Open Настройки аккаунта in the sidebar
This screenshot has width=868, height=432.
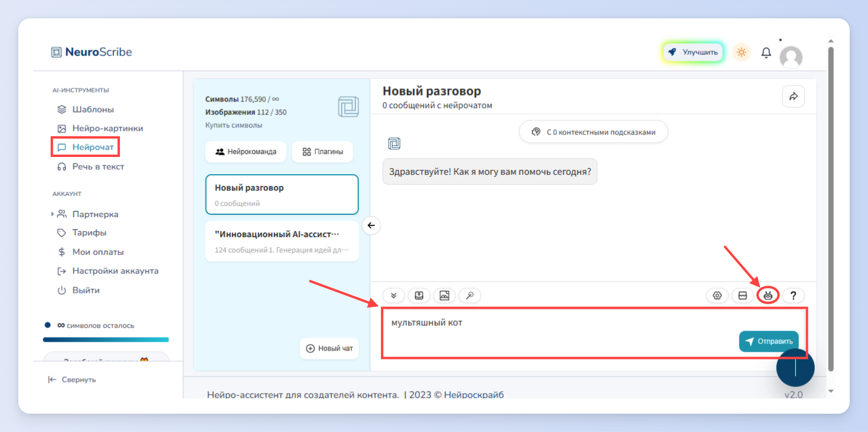click(108, 271)
